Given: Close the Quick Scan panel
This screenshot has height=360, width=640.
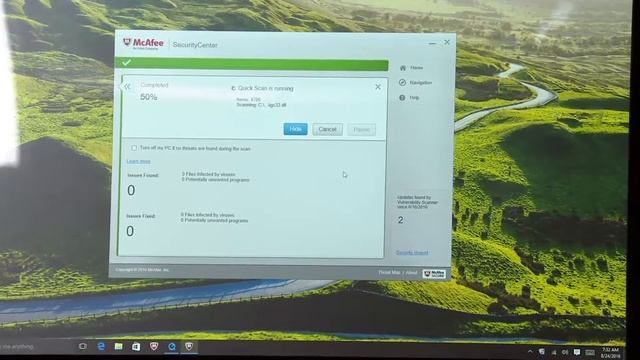Looking at the screenshot, I should 378,87.
